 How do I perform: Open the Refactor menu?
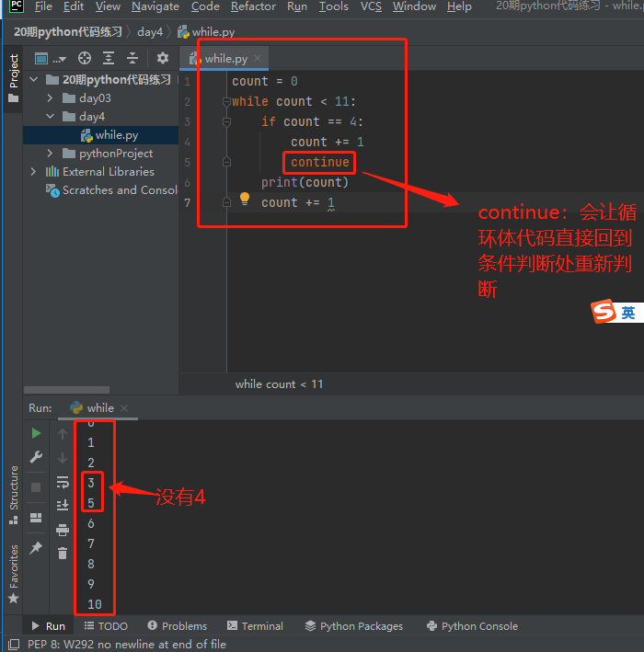tap(253, 6)
